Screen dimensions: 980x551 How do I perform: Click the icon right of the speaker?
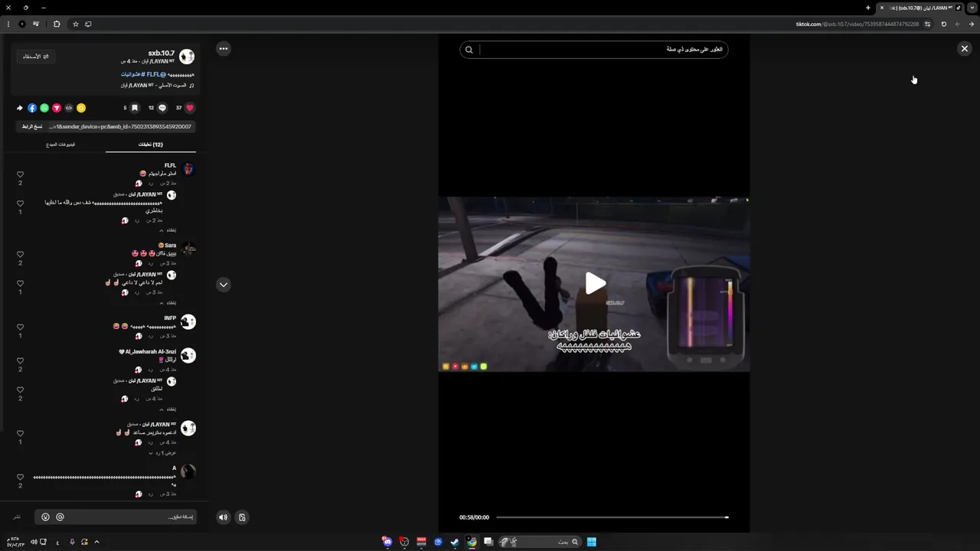(242, 517)
